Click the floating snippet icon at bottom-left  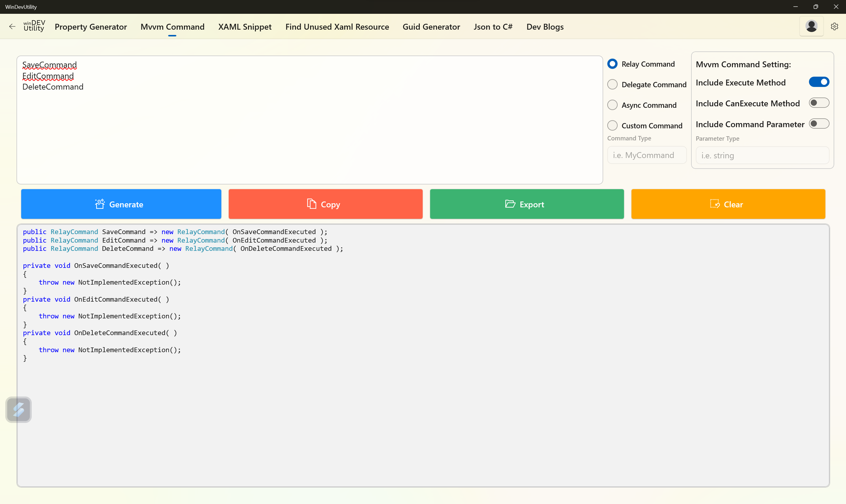pos(19,410)
